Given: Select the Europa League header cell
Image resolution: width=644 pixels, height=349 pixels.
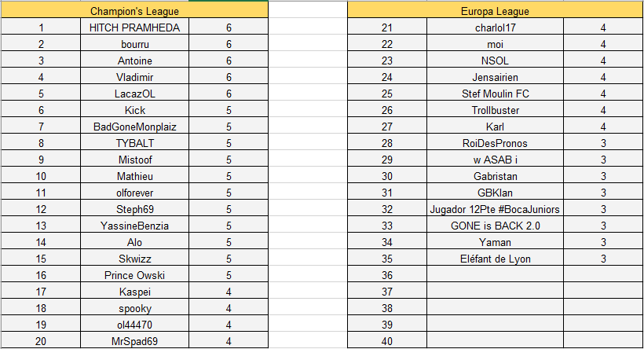Looking at the screenshot, I should pyautogui.click(x=496, y=12).
